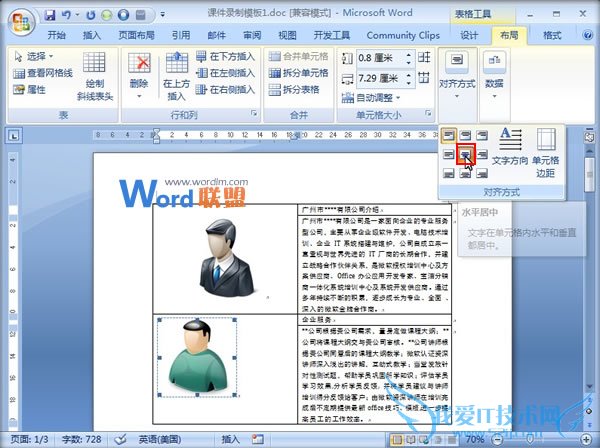The image size is (600, 448).
Task: Choose Align Top Left in alignment grid
Action: (448, 135)
